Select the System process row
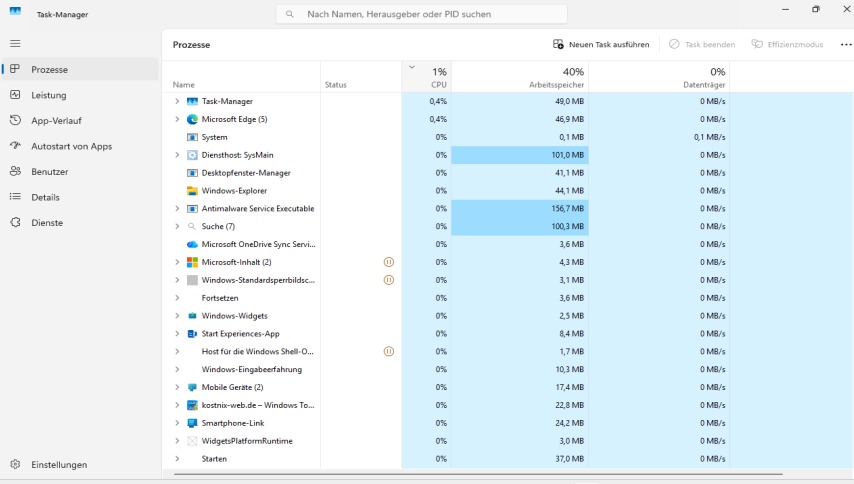854x484 pixels. coord(508,137)
